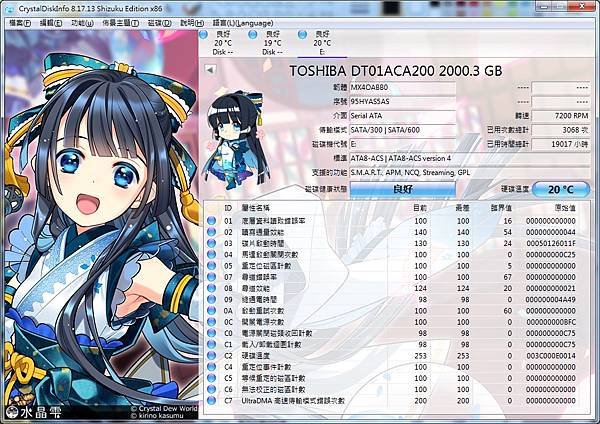Click the status orb for attribute 01
This screenshot has height=424, width=600.
(x=211, y=221)
